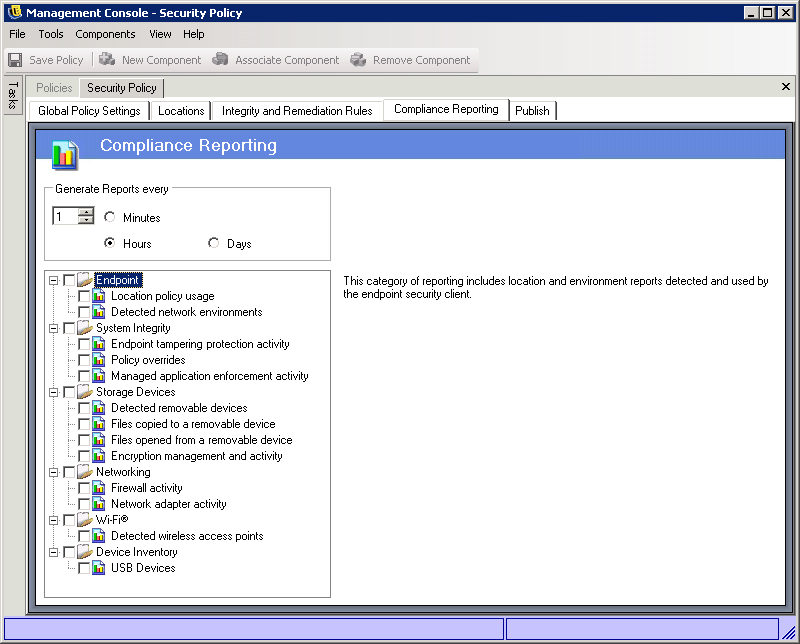
Task: Click the Endpoint folder icon
Action: 85,280
